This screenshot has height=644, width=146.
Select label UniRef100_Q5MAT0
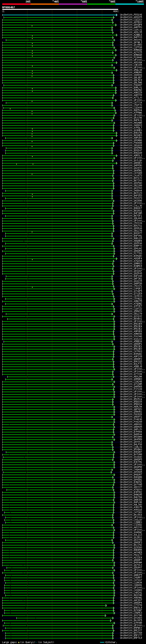(131, 312)
